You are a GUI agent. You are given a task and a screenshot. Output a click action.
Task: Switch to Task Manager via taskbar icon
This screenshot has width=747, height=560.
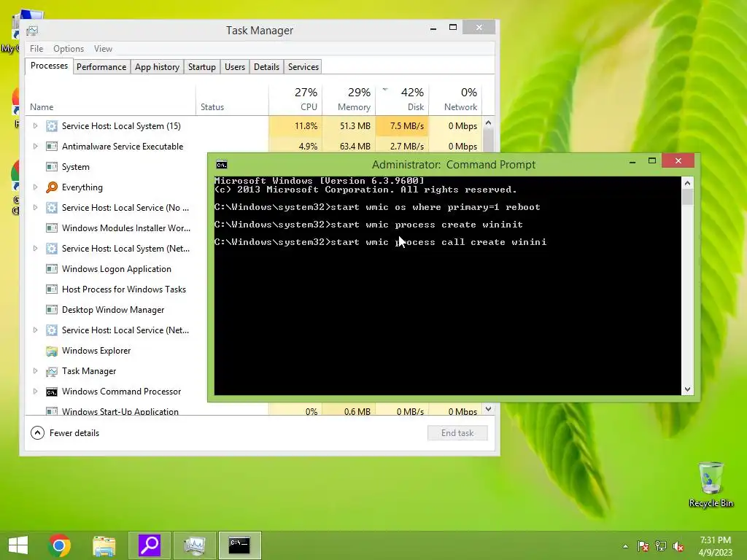[x=194, y=545]
